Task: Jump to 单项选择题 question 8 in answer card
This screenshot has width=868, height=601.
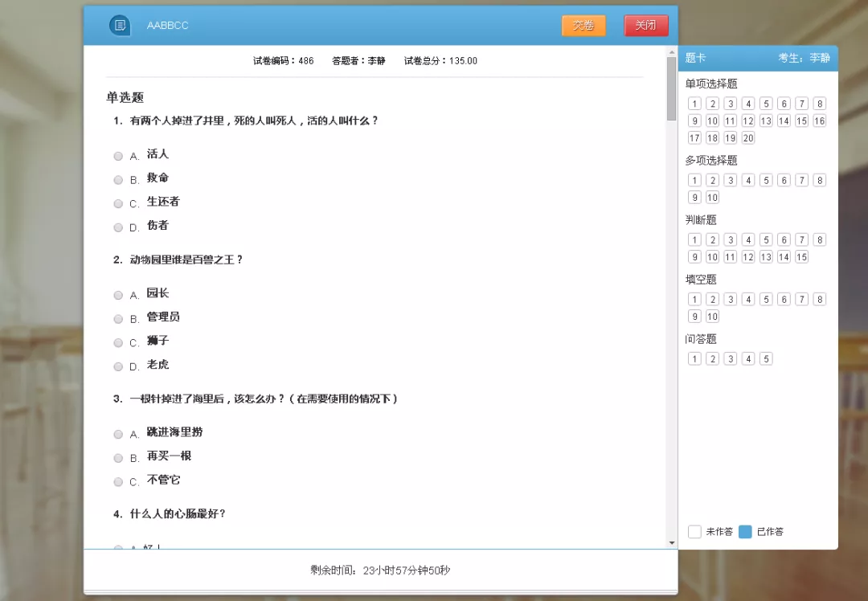Action: pos(819,104)
